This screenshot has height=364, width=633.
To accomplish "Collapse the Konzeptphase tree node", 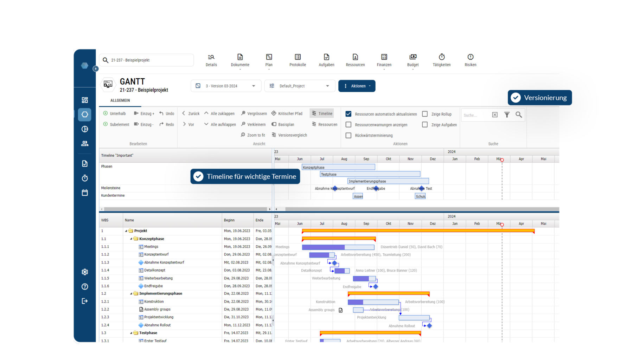I will pyautogui.click(x=131, y=239).
